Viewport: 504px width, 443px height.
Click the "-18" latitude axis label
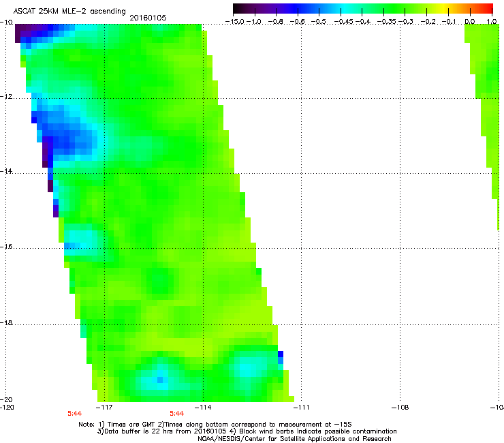[6, 322]
